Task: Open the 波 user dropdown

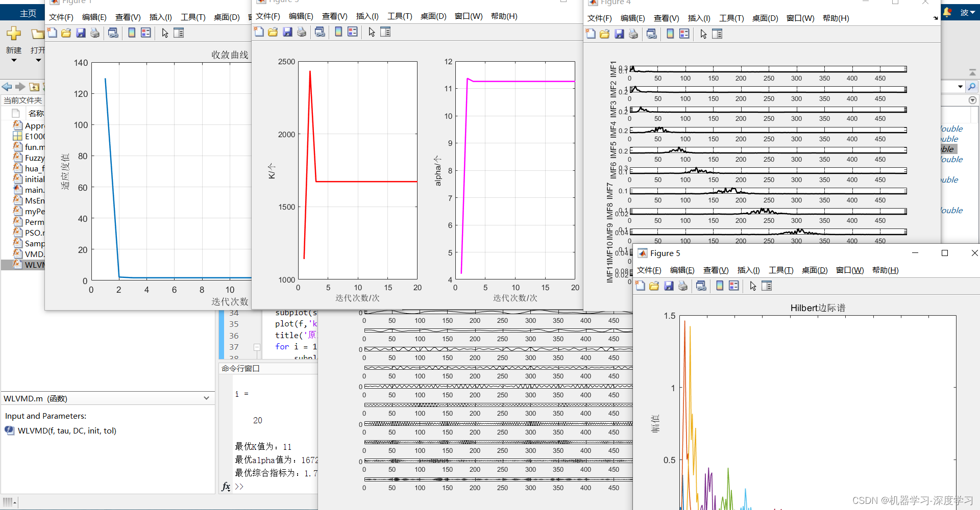Action: pyautogui.click(x=967, y=13)
